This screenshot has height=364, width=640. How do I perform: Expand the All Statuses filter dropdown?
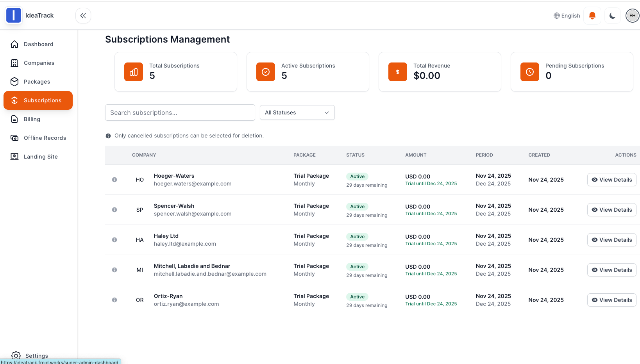coord(297,112)
